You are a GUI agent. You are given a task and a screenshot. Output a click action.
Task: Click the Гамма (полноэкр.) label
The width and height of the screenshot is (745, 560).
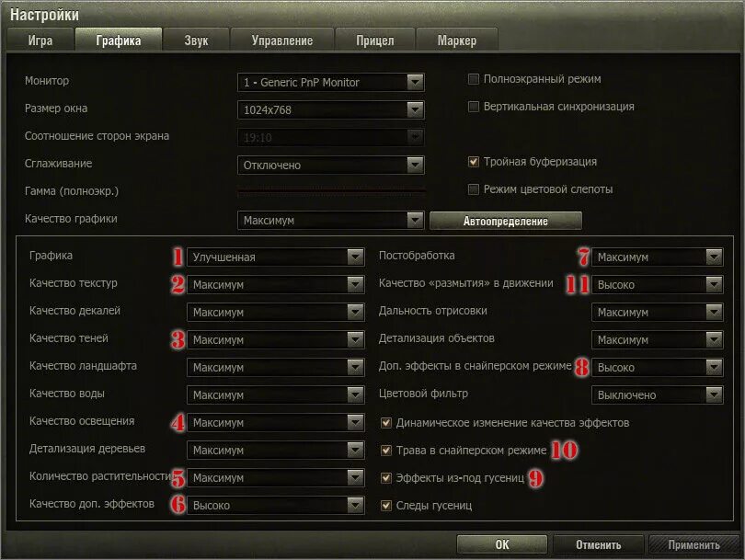tap(72, 191)
